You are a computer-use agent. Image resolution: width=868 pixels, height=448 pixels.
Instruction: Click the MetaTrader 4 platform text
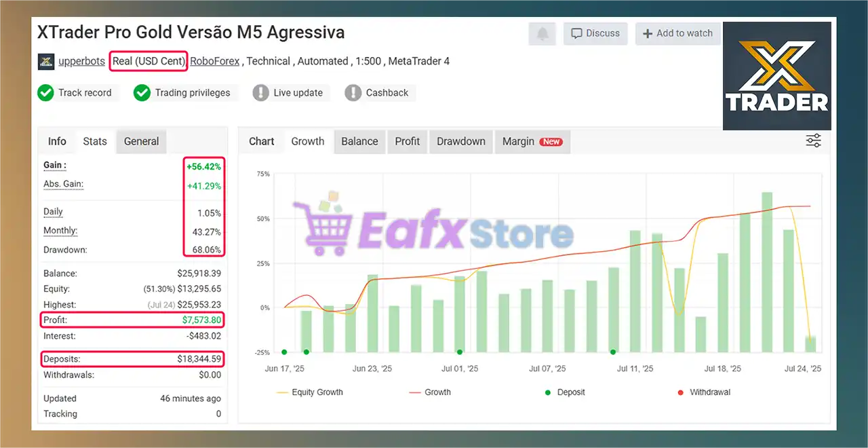[x=420, y=61]
